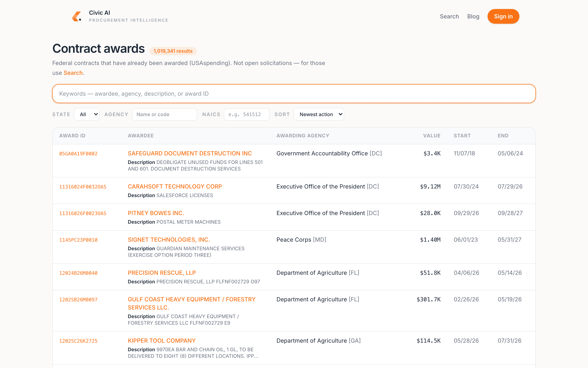The height and width of the screenshot is (368, 588).
Task: Click the 07/29/26 end date
Action: point(510,186)
